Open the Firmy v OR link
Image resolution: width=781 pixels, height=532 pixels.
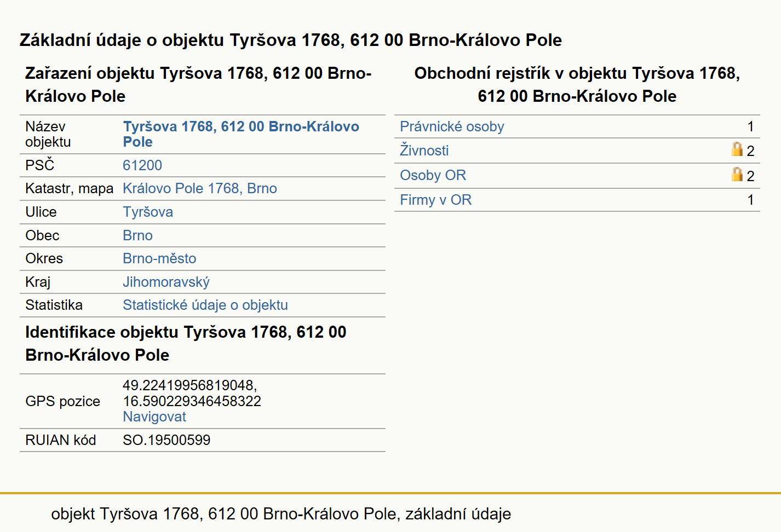435,200
